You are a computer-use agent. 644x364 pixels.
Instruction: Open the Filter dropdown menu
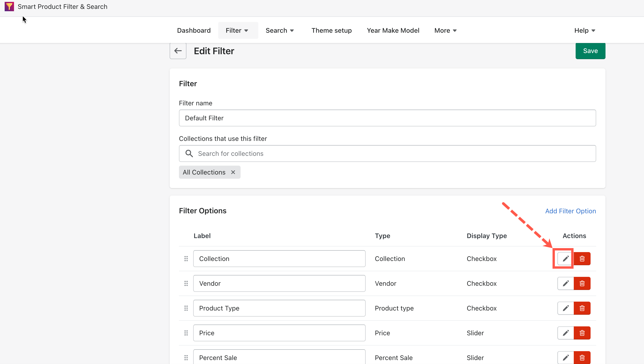[237, 30]
